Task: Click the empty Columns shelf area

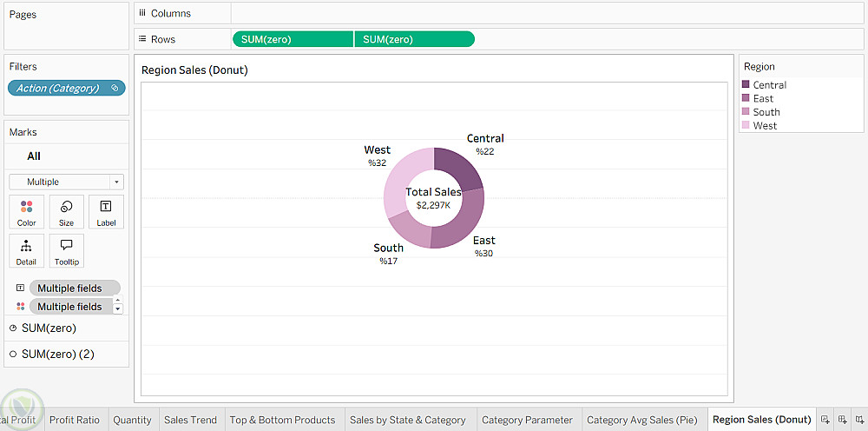Action: pyautogui.click(x=547, y=13)
